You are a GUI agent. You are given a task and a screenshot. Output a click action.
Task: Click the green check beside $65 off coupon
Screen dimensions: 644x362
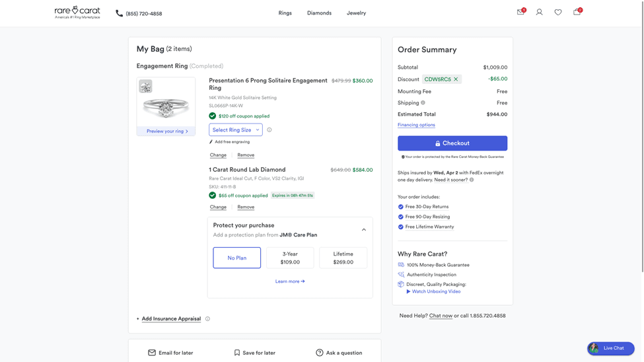212,195
